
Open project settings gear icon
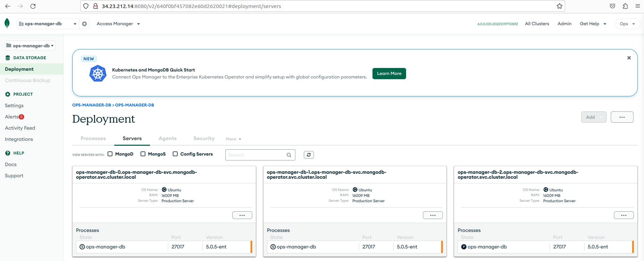84,24
